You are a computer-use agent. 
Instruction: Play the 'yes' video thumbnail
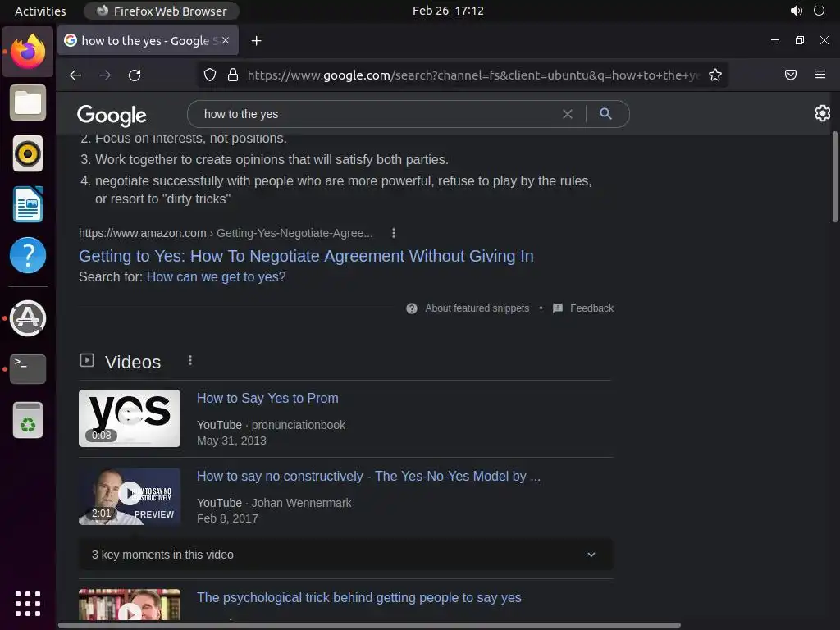click(x=130, y=418)
